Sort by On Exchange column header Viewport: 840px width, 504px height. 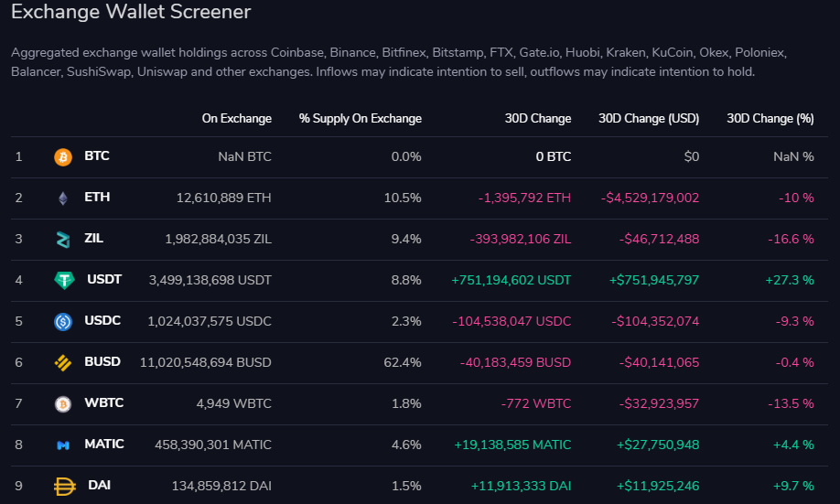coord(236,118)
